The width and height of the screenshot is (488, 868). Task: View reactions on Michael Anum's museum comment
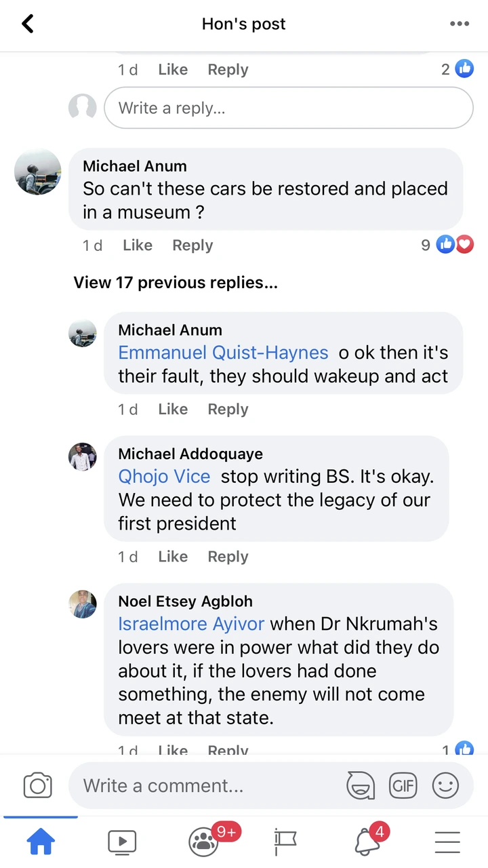[447, 245]
